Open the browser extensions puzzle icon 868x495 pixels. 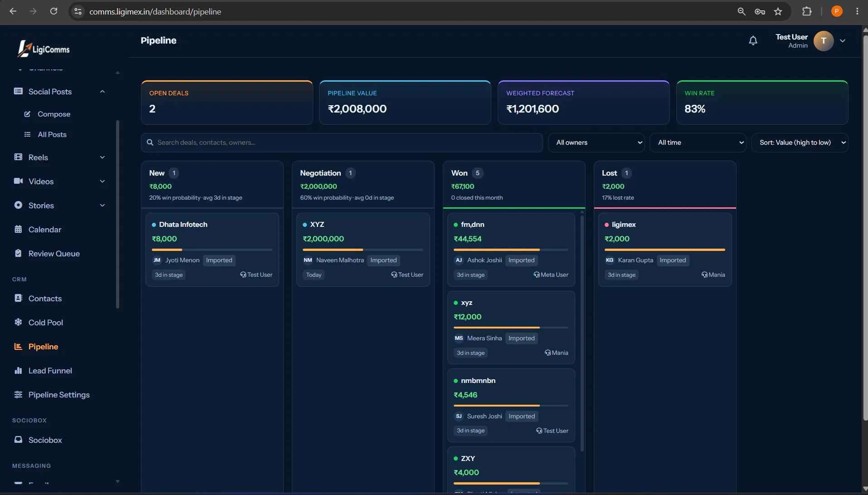[x=807, y=11]
